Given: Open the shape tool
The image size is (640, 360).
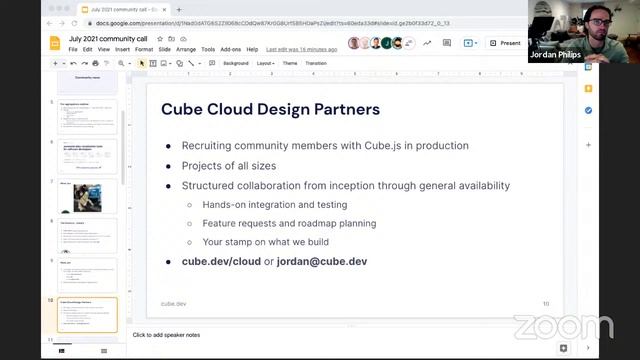Looking at the screenshot, I should tap(180, 63).
